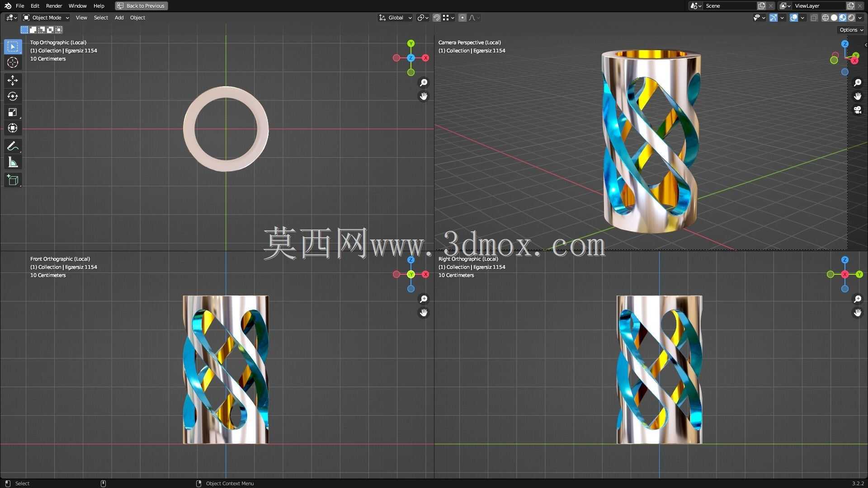Select the Add Cube tool
Image resolution: width=868 pixels, height=488 pixels.
13,180
